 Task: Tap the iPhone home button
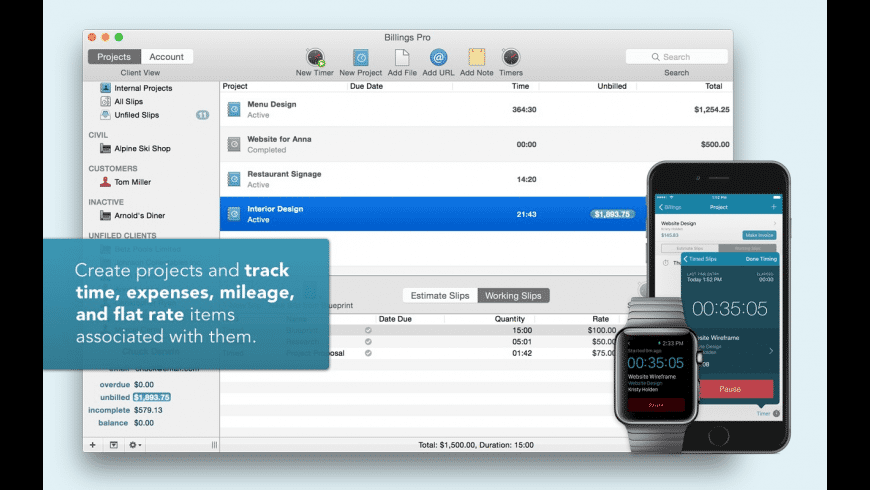point(719,436)
